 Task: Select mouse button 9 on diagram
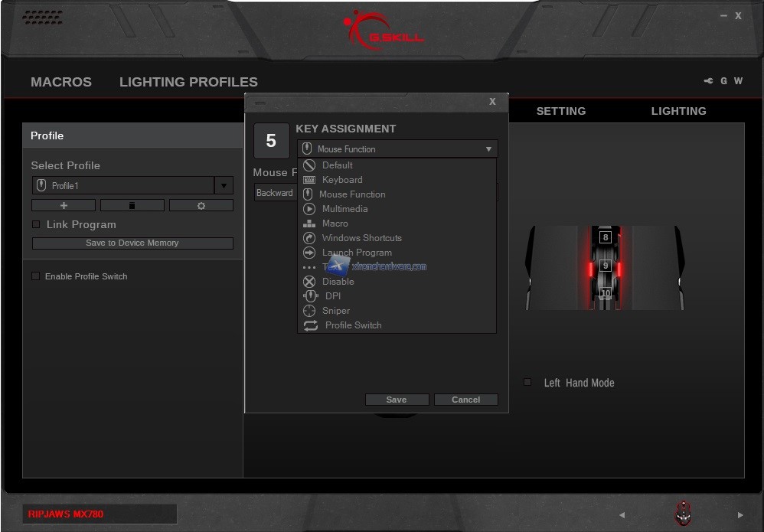[x=606, y=266]
